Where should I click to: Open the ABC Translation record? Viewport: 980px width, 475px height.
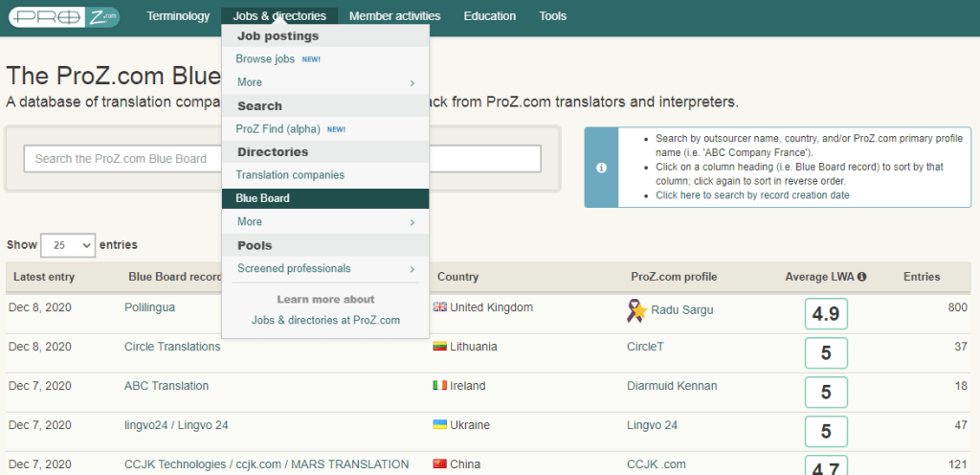coord(167,386)
